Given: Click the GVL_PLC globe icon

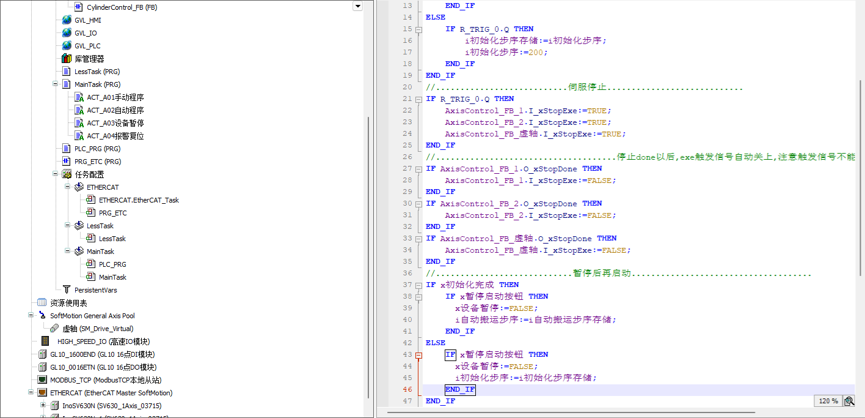Looking at the screenshot, I should [x=66, y=46].
